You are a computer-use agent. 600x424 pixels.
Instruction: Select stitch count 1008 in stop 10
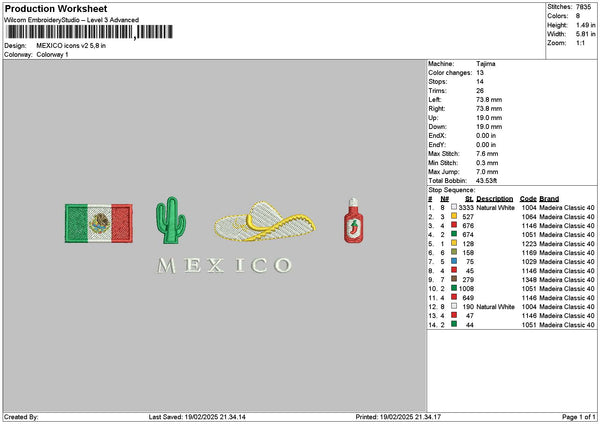pyautogui.click(x=466, y=289)
